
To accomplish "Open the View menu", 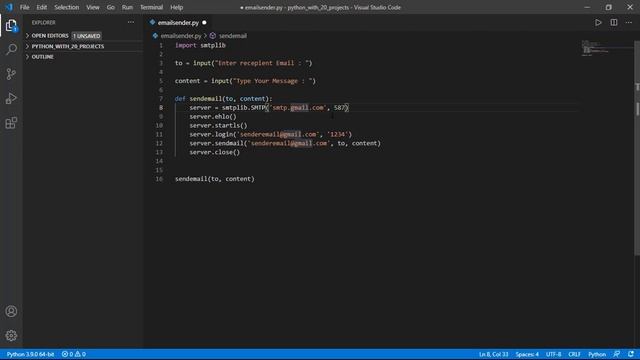I will coord(93,7).
